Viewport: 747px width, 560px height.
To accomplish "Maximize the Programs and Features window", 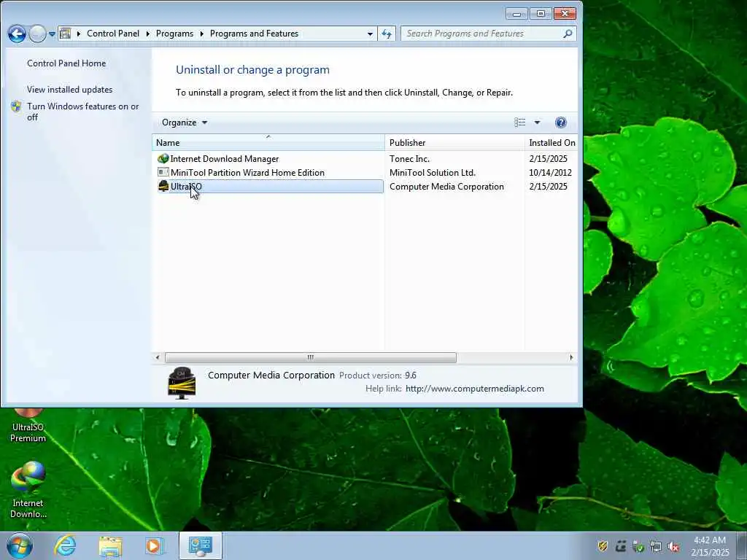I will pos(541,14).
